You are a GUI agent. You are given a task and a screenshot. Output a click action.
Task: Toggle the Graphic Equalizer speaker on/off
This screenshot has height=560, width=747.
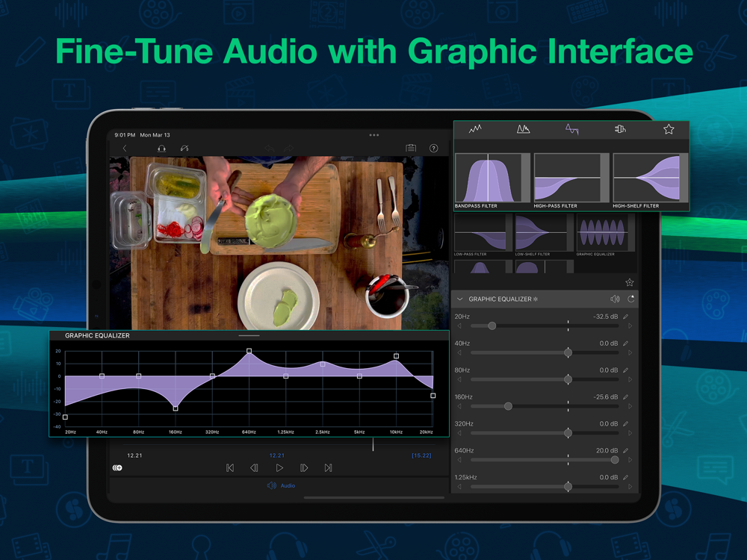615,299
